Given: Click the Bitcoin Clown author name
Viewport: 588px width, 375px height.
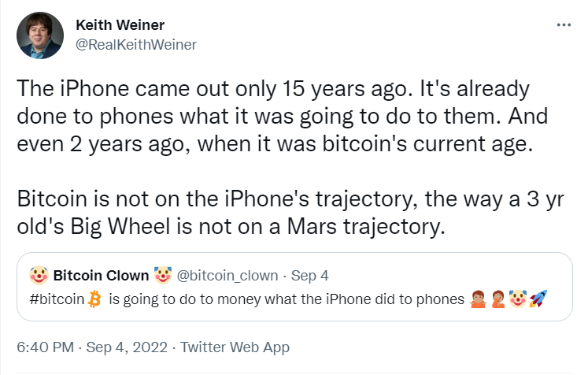Looking at the screenshot, I should click(x=101, y=275).
